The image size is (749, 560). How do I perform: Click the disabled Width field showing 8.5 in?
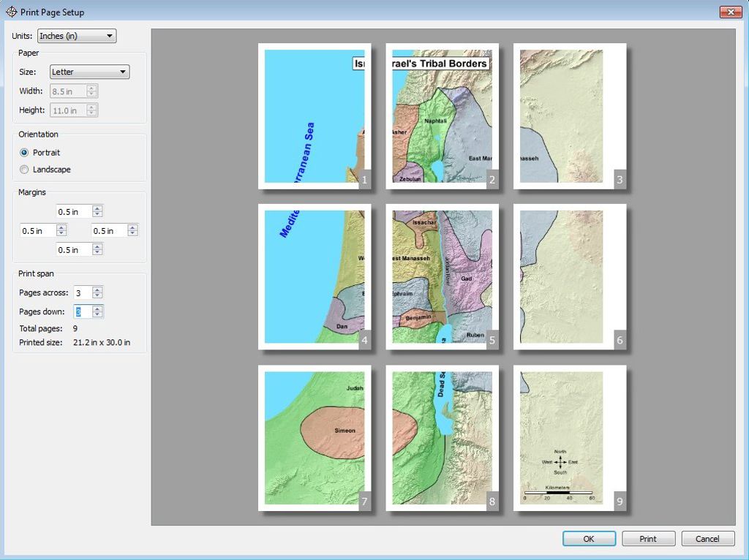(68, 91)
